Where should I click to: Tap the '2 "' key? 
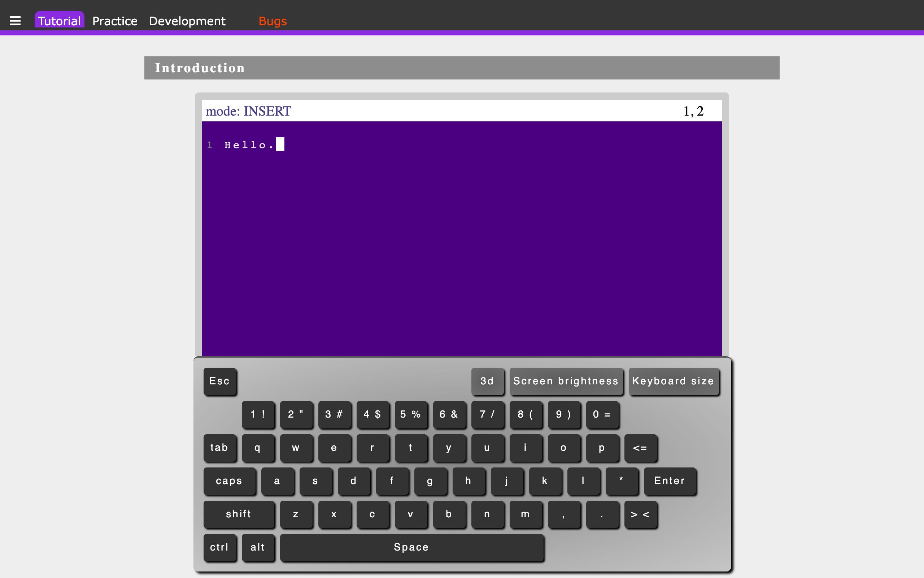pos(296,414)
